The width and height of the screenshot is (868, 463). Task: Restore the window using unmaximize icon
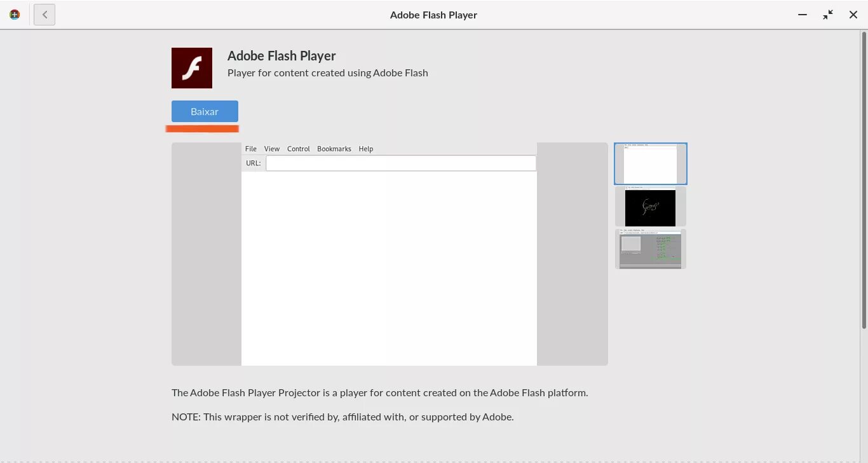click(828, 15)
